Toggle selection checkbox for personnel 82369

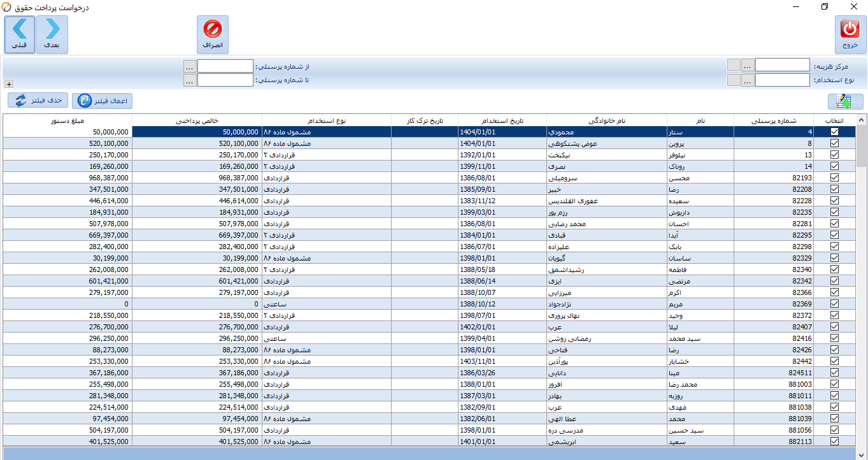tap(834, 304)
